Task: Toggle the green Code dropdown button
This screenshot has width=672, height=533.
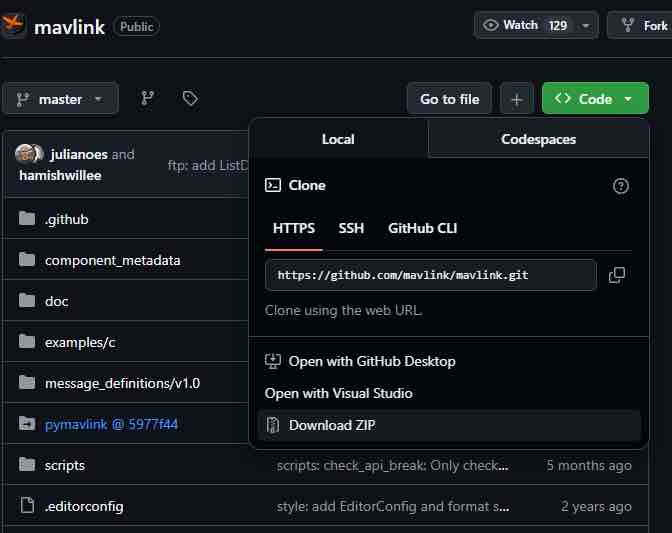Action: (x=595, y=99)
